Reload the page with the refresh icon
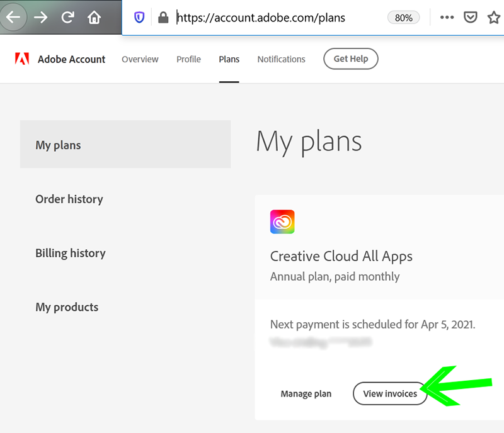 tap(67, 17)
